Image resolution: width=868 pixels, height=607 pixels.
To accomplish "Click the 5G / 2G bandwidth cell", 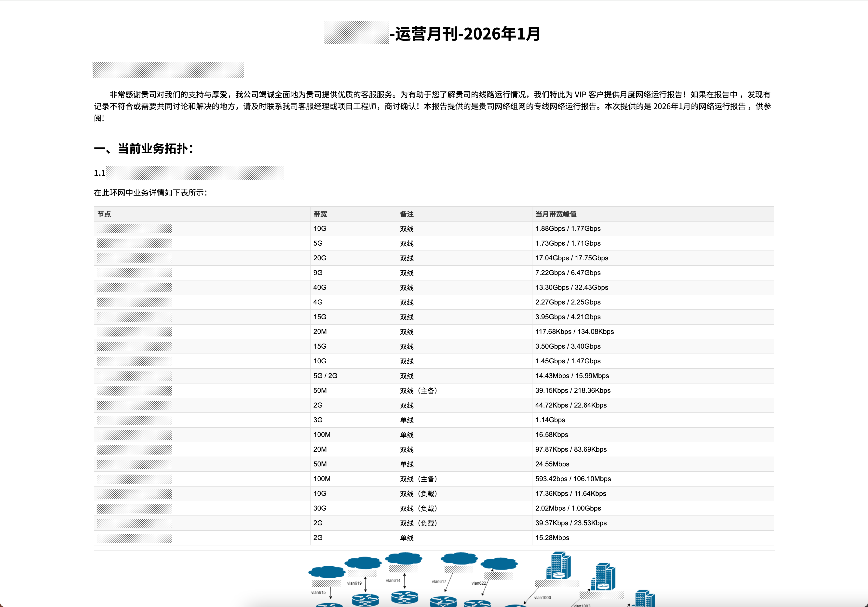I will 325,376.
